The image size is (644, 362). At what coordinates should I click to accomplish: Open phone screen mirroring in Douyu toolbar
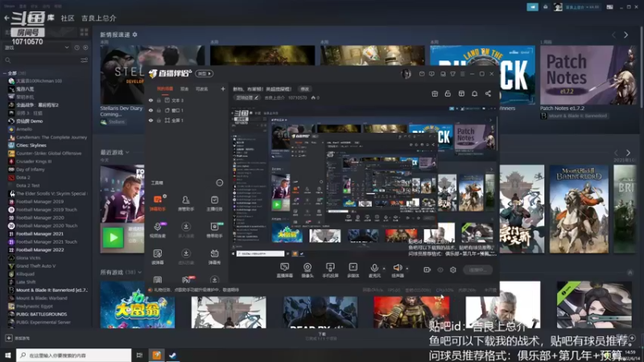(x=330, y=269)
